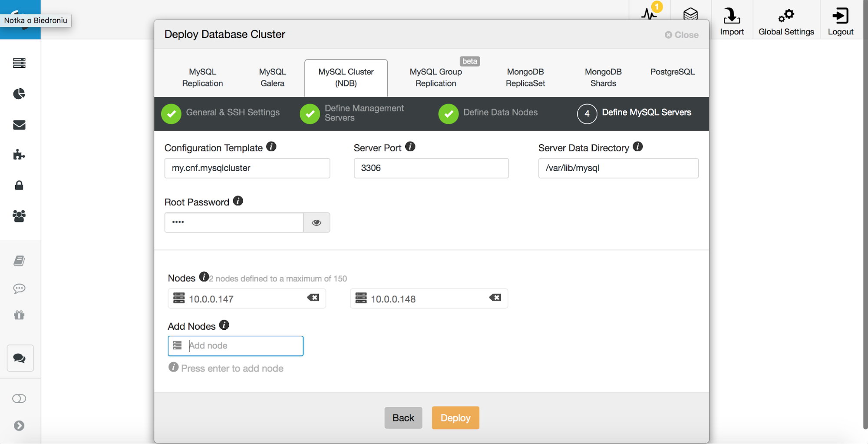This screenshot has width=868, height=444.
Task: Select step 4 Define MySQL Servers
Action: click(x=634, y=113)
